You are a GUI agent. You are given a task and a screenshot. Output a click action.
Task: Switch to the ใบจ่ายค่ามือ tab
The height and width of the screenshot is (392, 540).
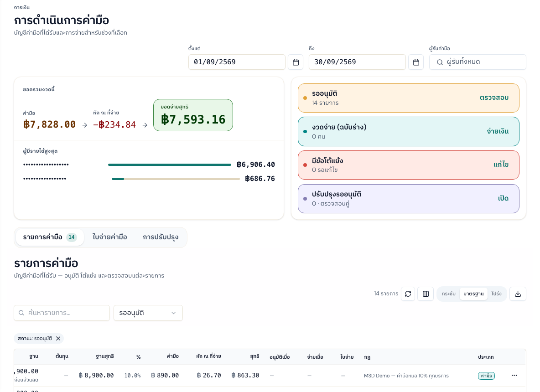point(109,237)
